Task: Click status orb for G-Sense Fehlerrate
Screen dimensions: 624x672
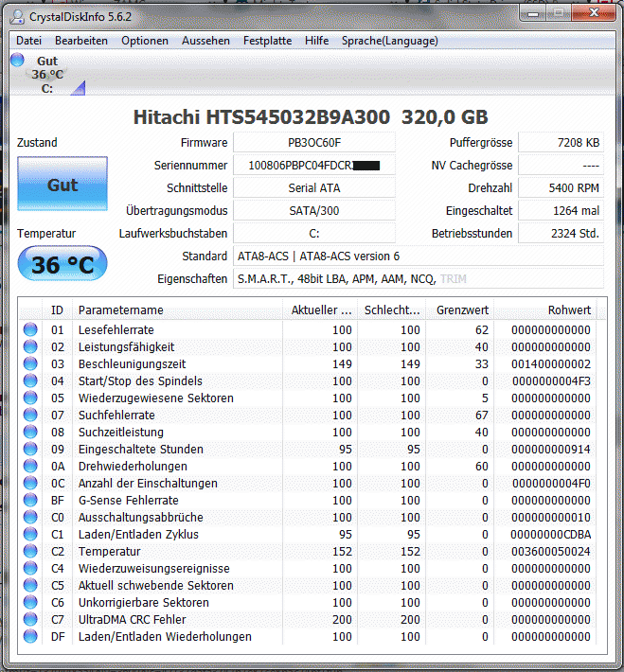Action: tap(30, 500)
